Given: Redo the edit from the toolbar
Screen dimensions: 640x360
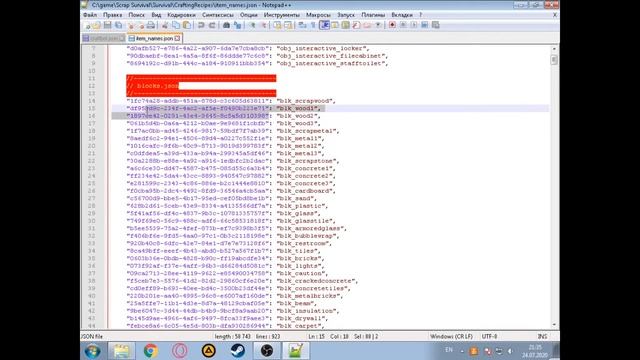Looking at the screenshot, I should pyautogui.click(x=212, y=25).
